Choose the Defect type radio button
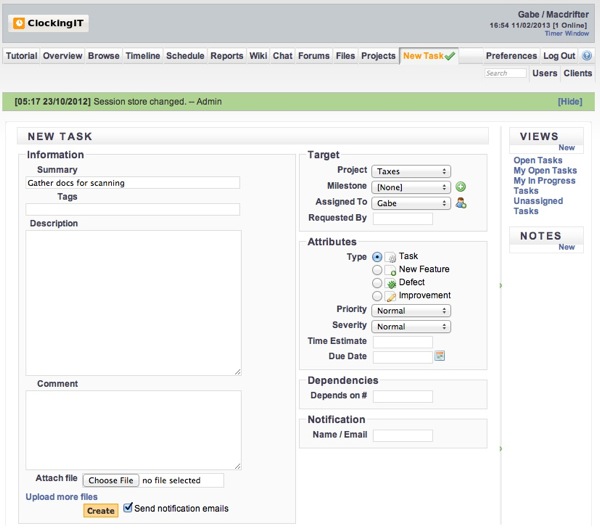This screenshot has height=532, width=600. [377, 283]
